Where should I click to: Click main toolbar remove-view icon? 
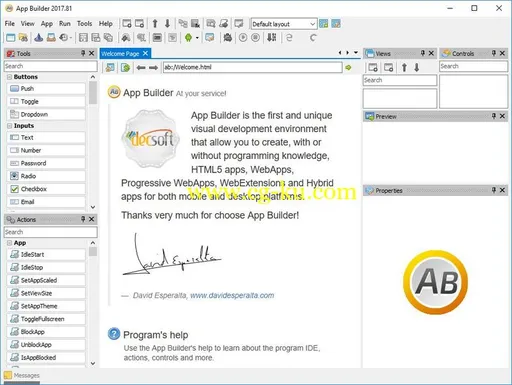click(x=139, y=24)
